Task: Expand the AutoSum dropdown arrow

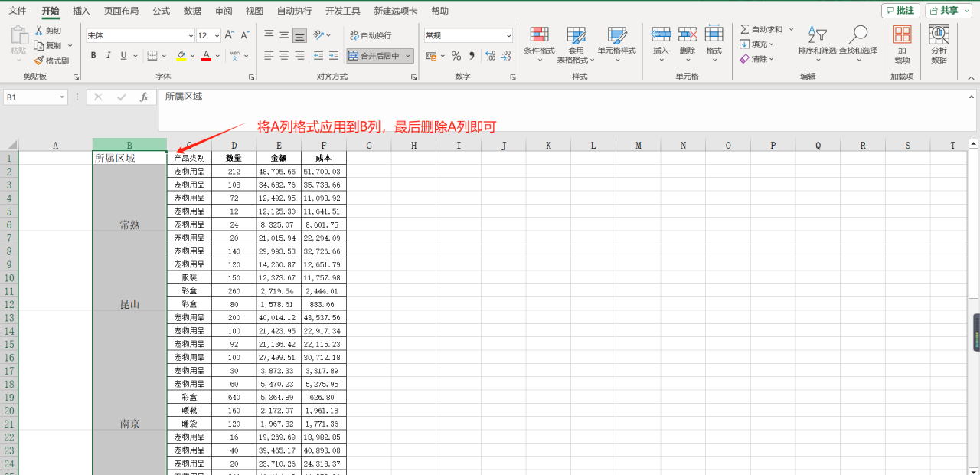Action: [792, 29]
